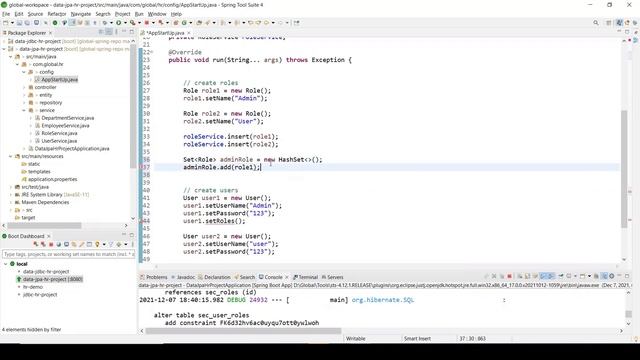Click the red Terminate icon in Console toolbar
Image resolution: width=640 pixels, height=360 pixels.
click(x=509, y=276)
